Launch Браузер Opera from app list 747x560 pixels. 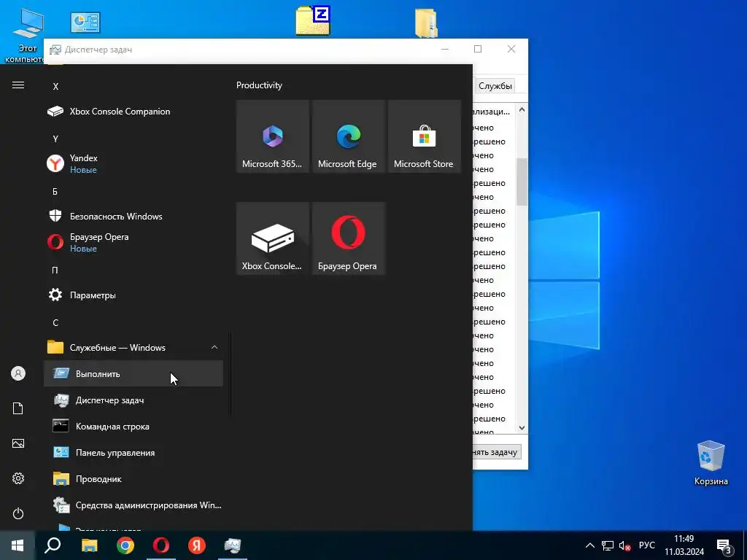(133, 242)
